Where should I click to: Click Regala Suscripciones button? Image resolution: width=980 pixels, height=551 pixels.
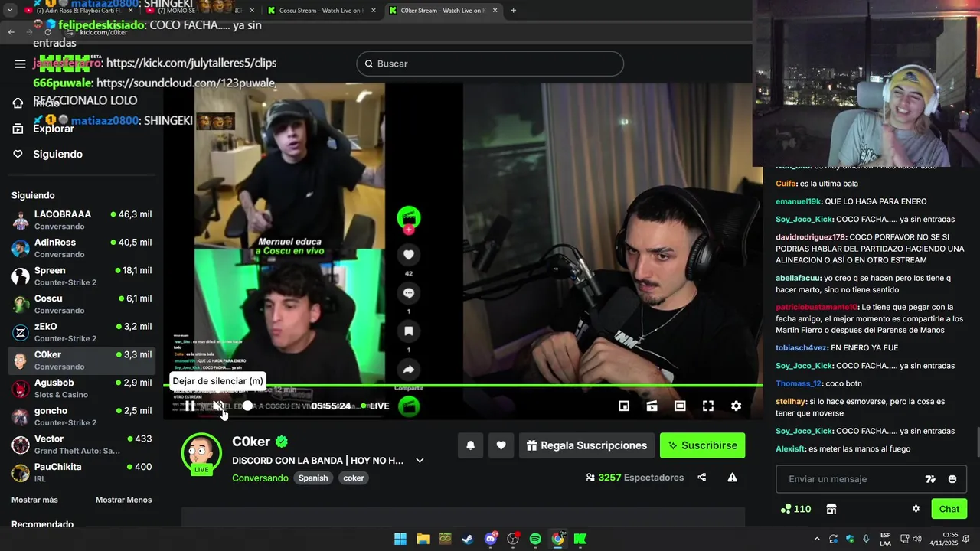click(587, 445)
